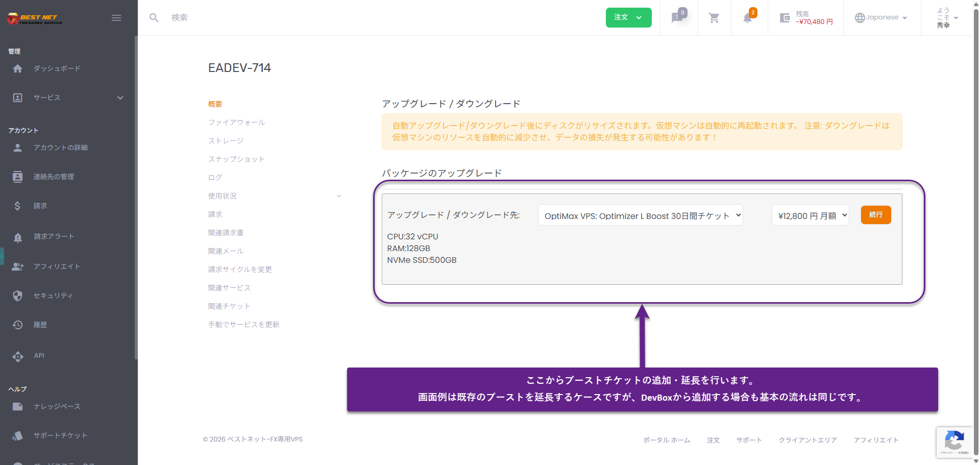The width and height of the screenshot is (980, 465).
Task: Expand the サービス sidebar submenu
Action: 120,97
